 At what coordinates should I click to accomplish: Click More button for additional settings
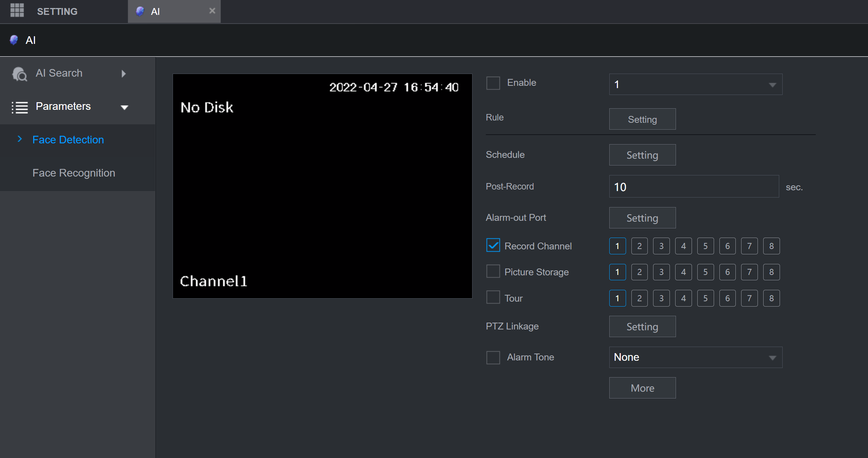click(642, 388)
